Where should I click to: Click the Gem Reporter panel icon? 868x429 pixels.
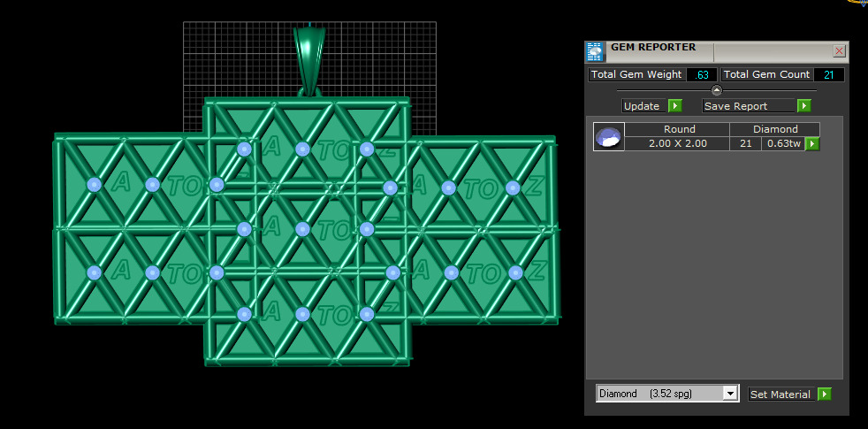(x=595, y=51)
